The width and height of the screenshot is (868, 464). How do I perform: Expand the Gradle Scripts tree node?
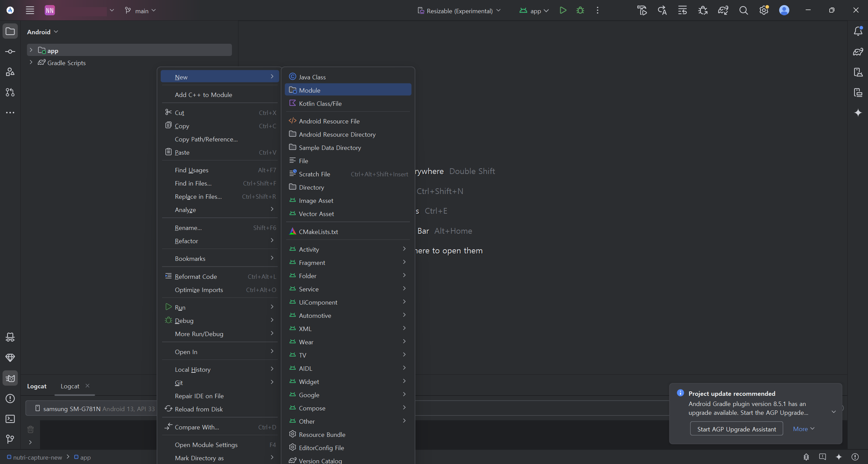coord(31,62)
